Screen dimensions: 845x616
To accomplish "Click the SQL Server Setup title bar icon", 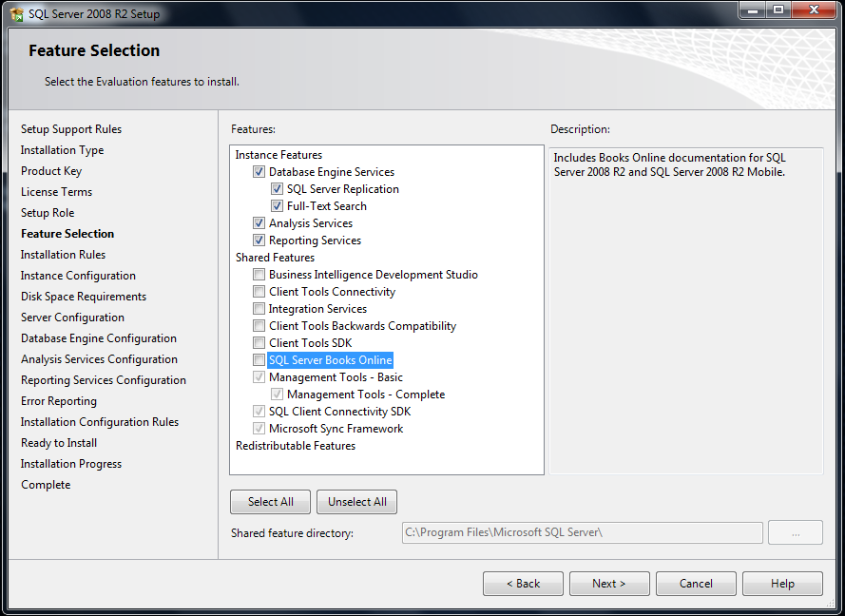I will point(17,14).
